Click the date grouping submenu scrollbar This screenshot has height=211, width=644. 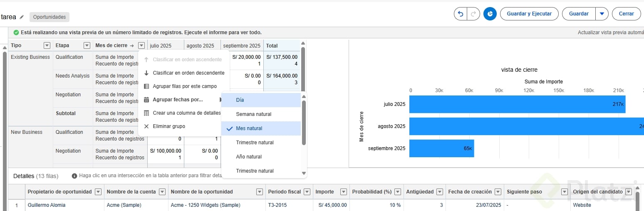point(304,123)
